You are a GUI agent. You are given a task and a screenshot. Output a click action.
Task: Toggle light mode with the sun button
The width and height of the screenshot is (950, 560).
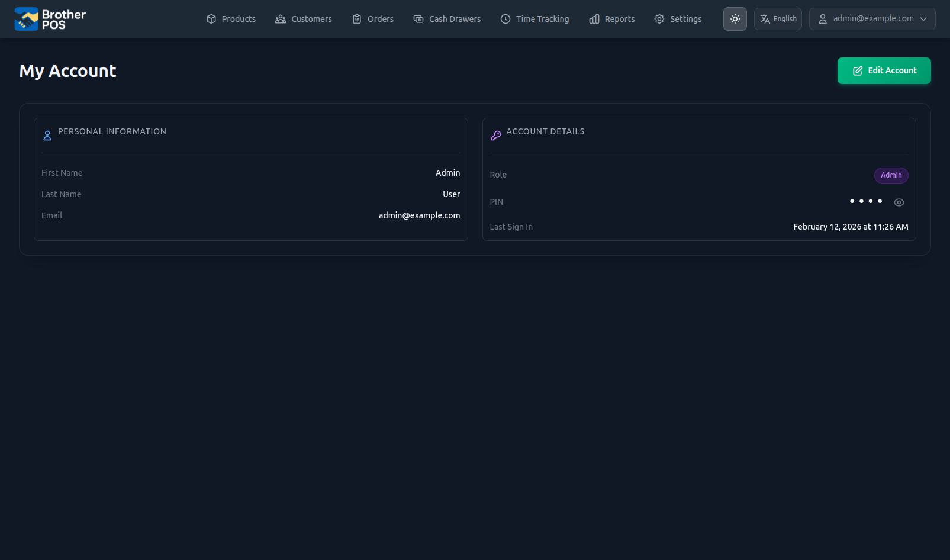(x=735, y=18)
